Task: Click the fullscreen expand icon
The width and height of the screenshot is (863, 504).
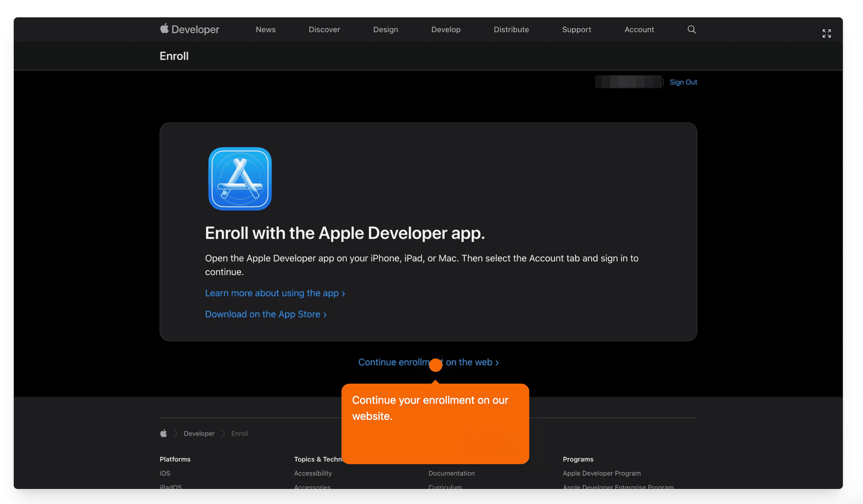Action: pos(826,34)
